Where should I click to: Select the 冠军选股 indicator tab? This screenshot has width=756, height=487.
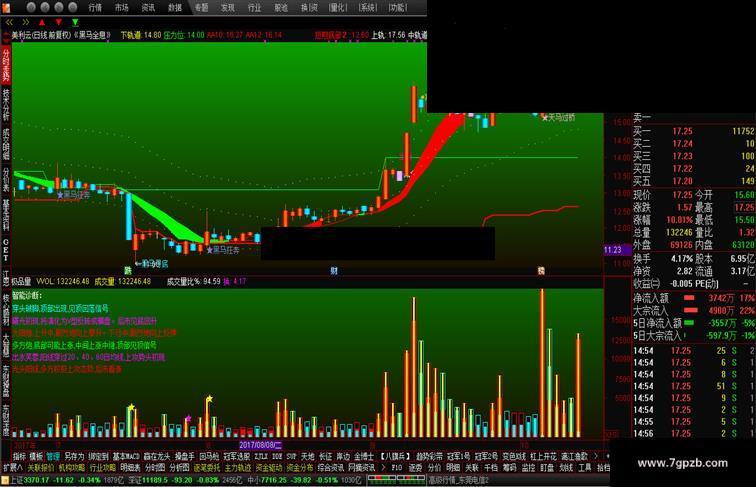[x=237, y=456]
